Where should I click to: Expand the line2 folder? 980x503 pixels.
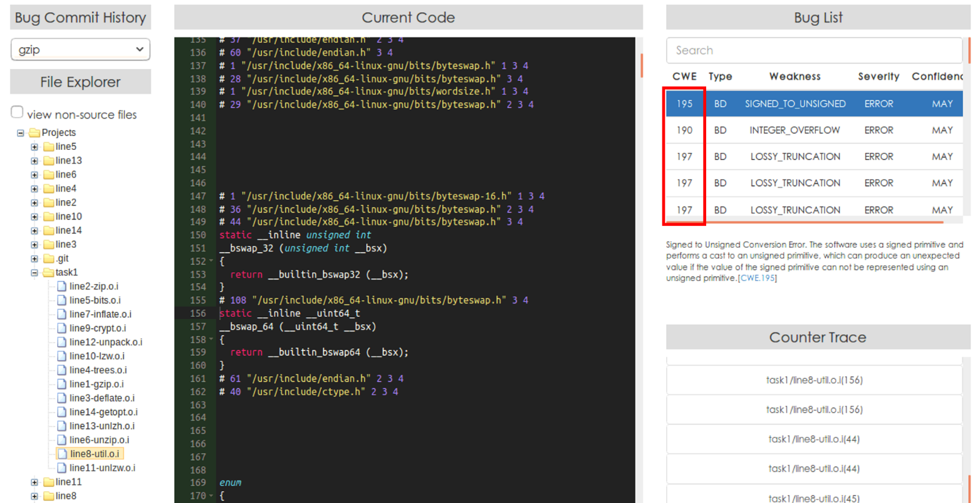34,203
